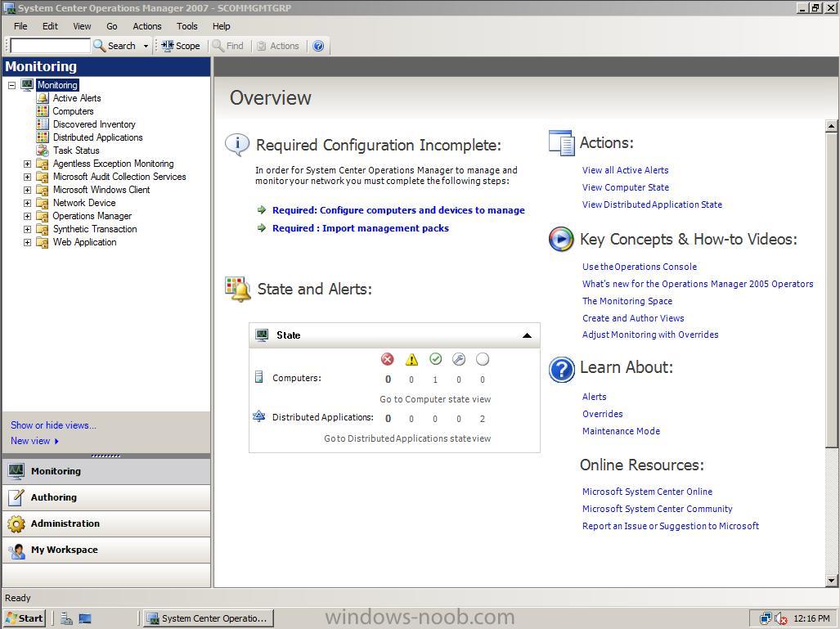Click the Actions toolbar button
The width and height of the screenshot is (840, 629).
tap(278, 46)
